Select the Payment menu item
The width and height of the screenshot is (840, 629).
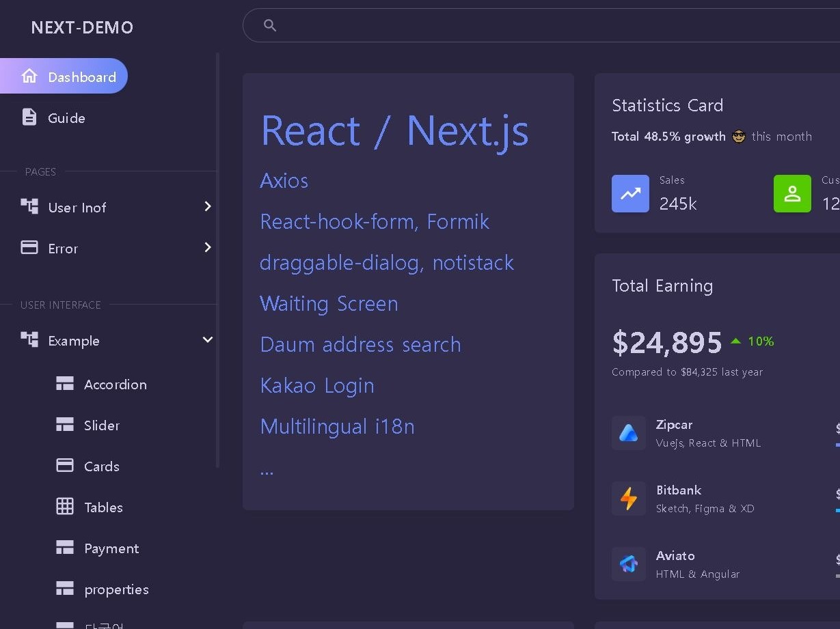pos(111,548)
